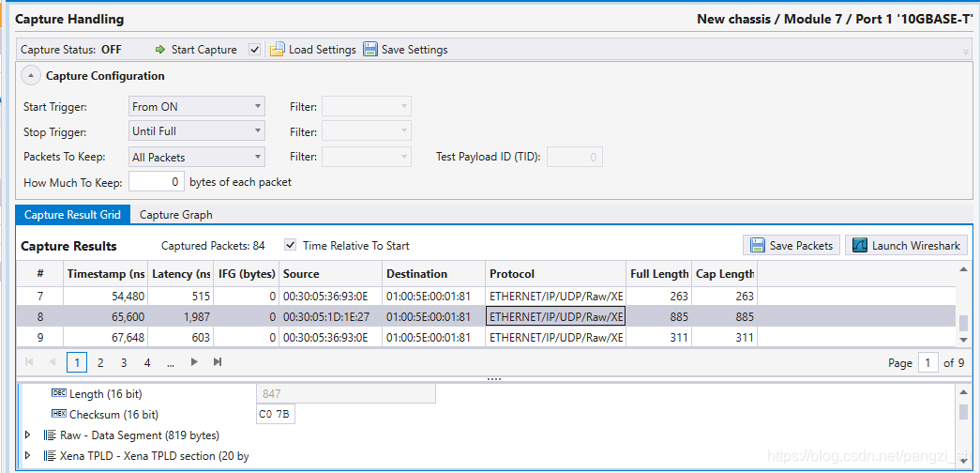Click the HEX icon beside Checksum field
This screenshot has height=473, width=980.
pos(58,414)
